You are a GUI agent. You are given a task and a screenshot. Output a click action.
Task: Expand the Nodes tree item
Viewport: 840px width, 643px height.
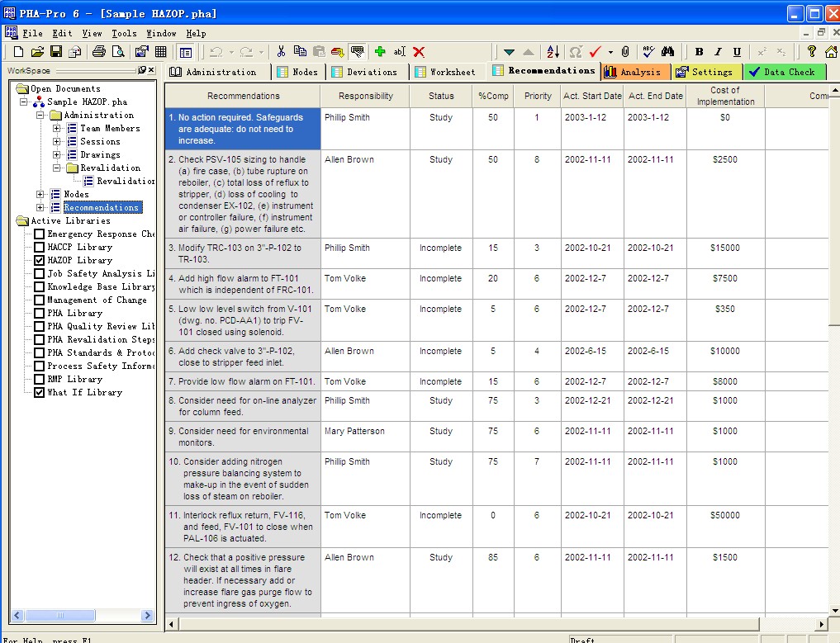coord(41,195)
